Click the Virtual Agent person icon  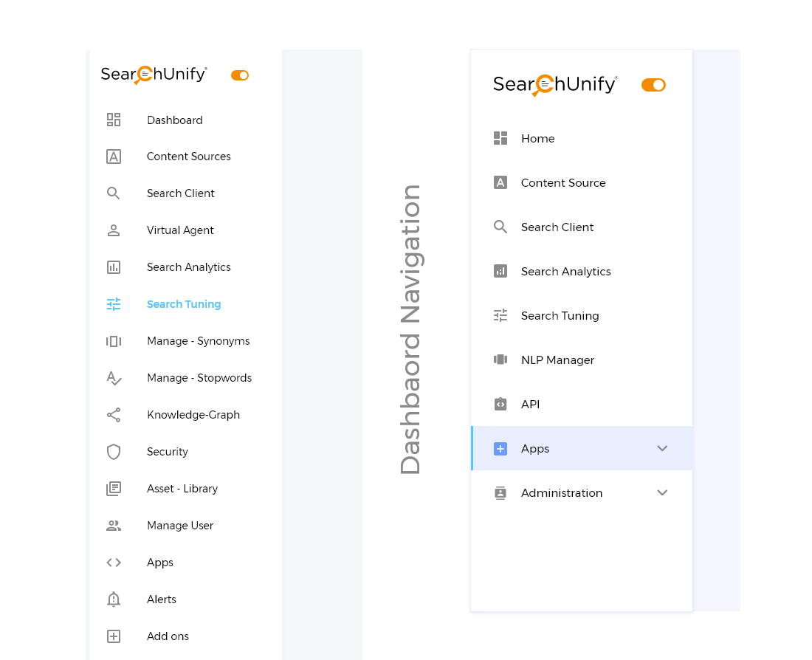tap(114, 230)
